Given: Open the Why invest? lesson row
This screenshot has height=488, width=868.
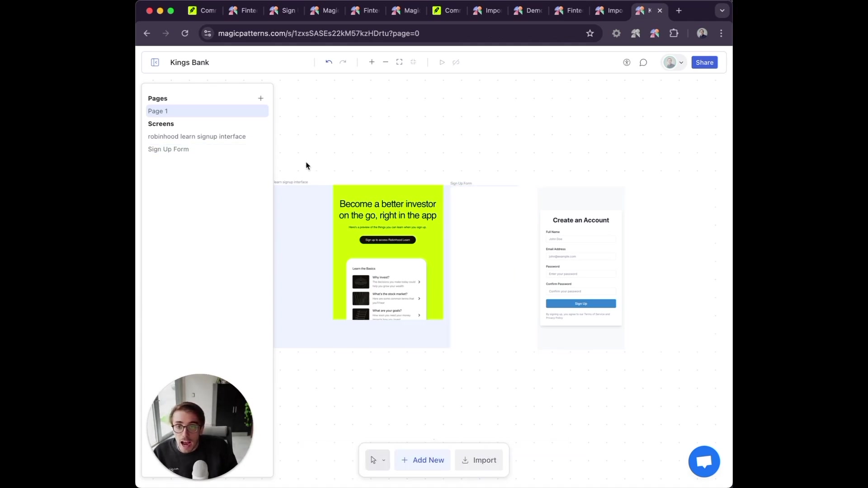Looking at the screenshot, I should click(x=387, y=282).
